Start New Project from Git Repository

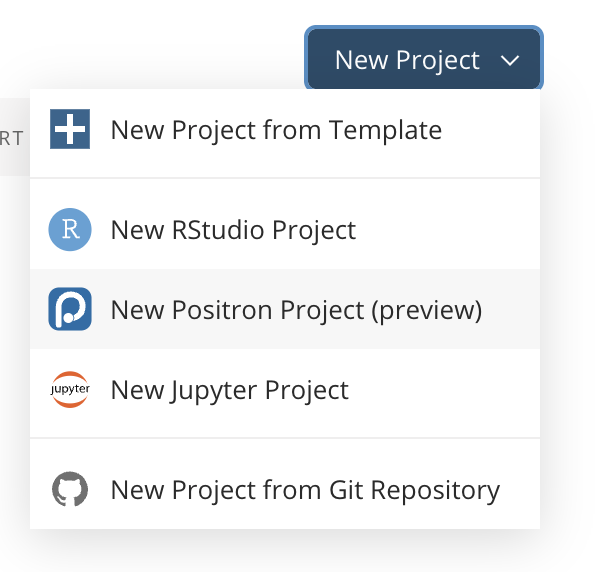(285, 490)
